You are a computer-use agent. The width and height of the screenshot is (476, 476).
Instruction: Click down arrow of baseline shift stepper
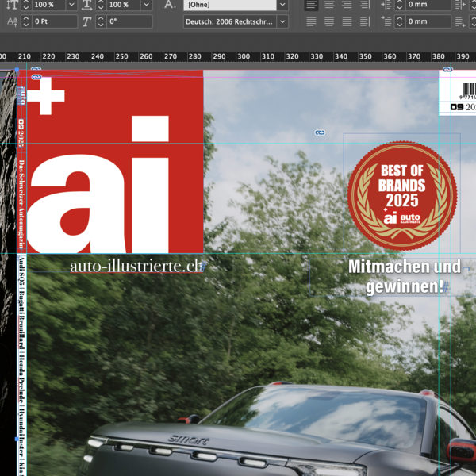pyautogui.click(x=26, y=25)
